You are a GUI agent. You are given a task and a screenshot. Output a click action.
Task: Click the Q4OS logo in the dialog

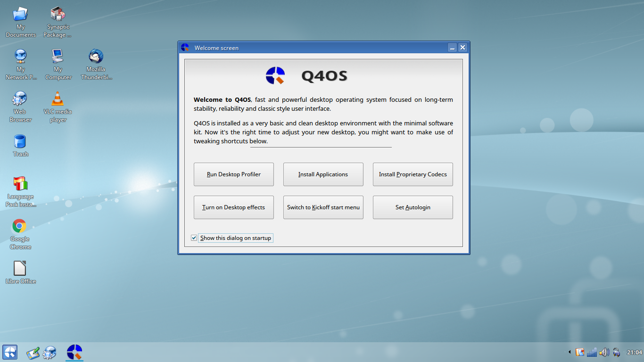275,75
